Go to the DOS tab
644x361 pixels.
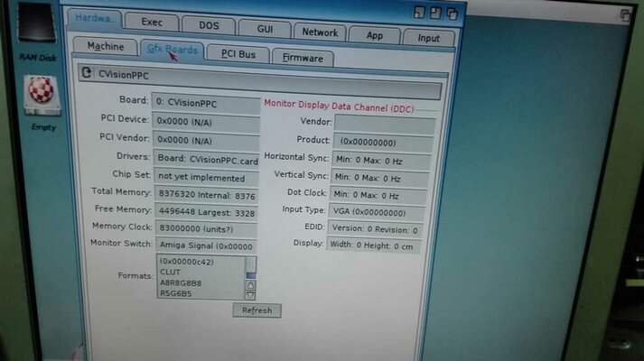click(x=209, y=26)
